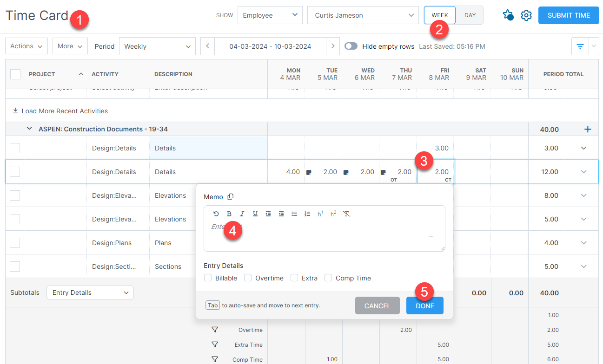Click the SUBMIT TIME button
Viewport: 603px width, 364px height.
pos(568,15)
